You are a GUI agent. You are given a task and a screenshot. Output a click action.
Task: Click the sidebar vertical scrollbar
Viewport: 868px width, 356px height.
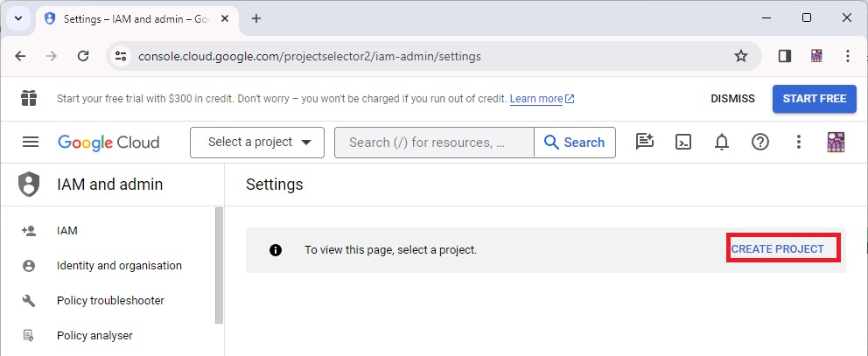click(220, 265)
